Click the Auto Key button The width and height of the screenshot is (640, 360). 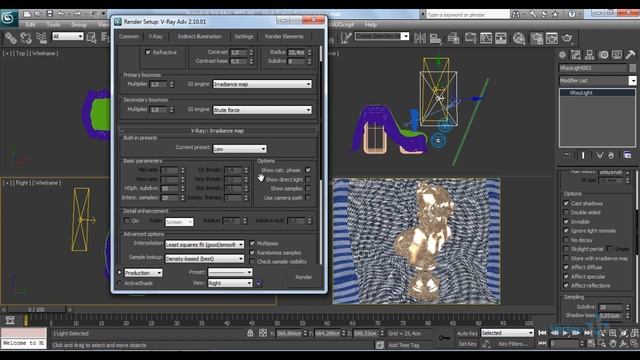pyautogui.click(x=467, y=333)
